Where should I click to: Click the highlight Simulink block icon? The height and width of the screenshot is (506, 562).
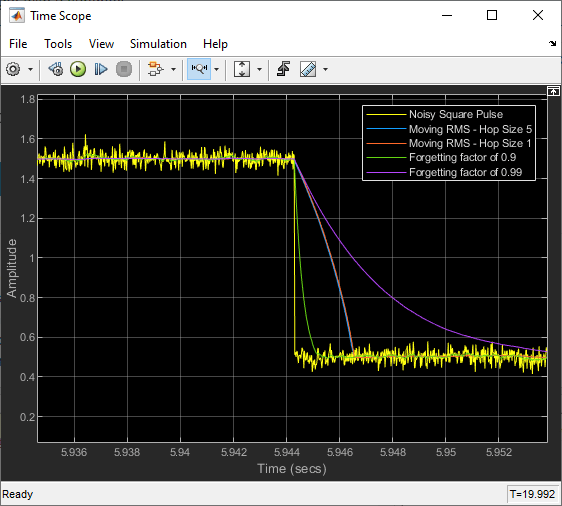pyautogui.click(x=156, y=69)
